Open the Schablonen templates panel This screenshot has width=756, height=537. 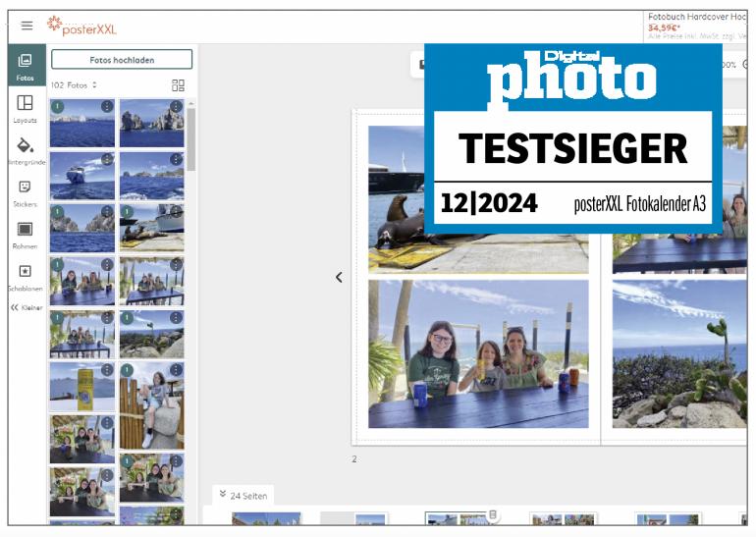click(x=26, y=278)
